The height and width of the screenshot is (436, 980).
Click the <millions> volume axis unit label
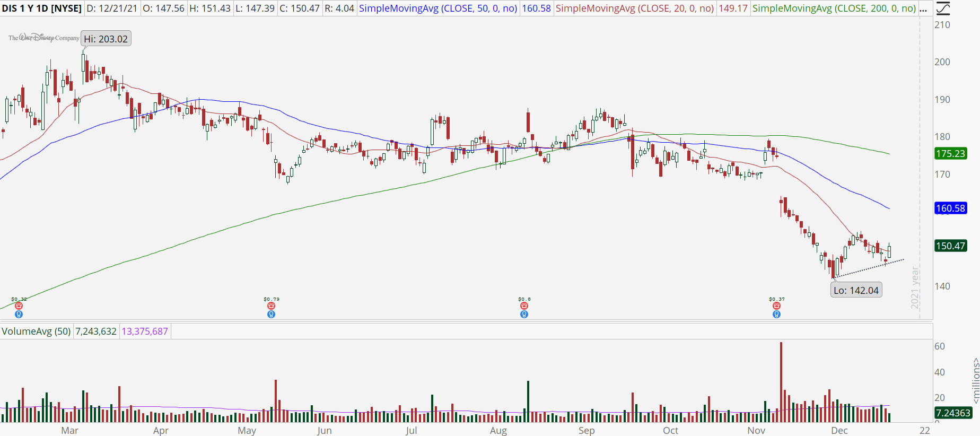[x=975, y=380]
